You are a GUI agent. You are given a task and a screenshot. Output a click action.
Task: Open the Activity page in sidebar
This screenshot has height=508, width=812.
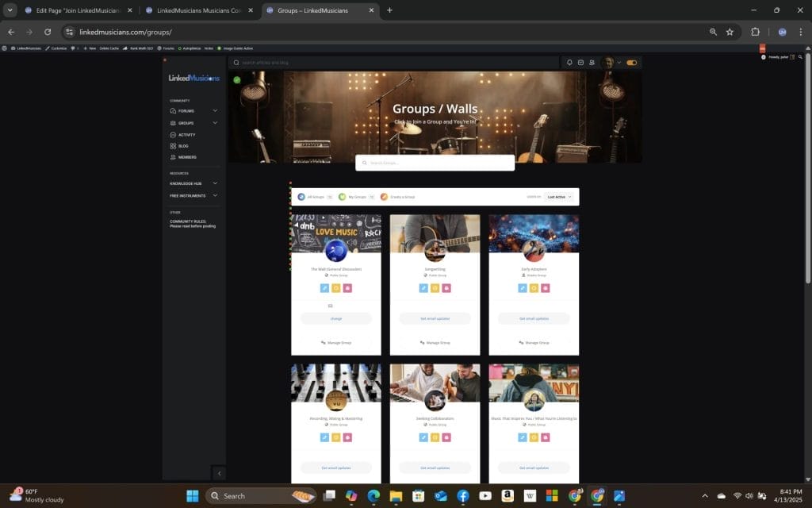pyautogui.click(x=186, y=135)
